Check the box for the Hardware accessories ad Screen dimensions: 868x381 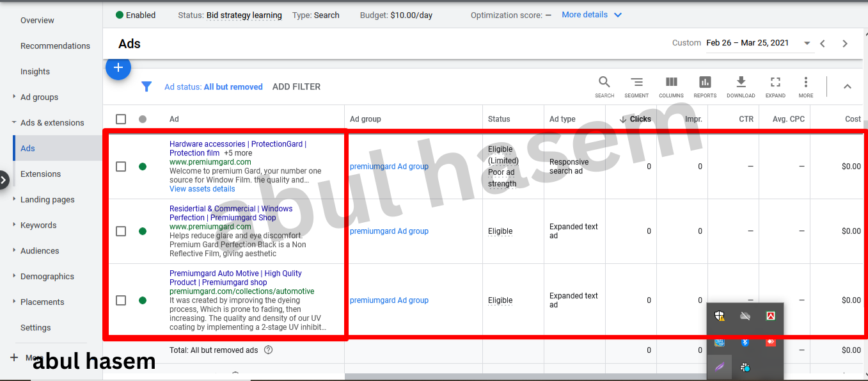point(121,166)
